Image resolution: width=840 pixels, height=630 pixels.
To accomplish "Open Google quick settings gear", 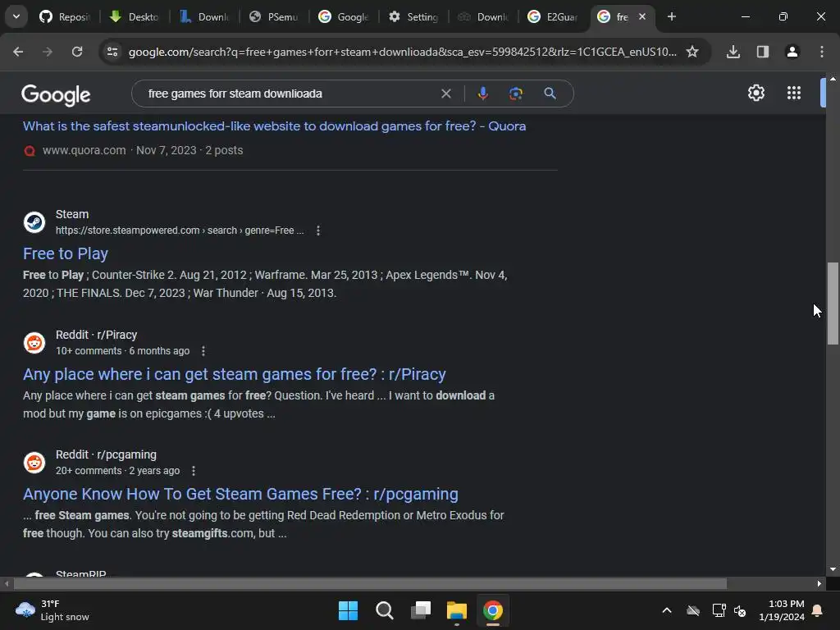I will (x=756, y=93).
